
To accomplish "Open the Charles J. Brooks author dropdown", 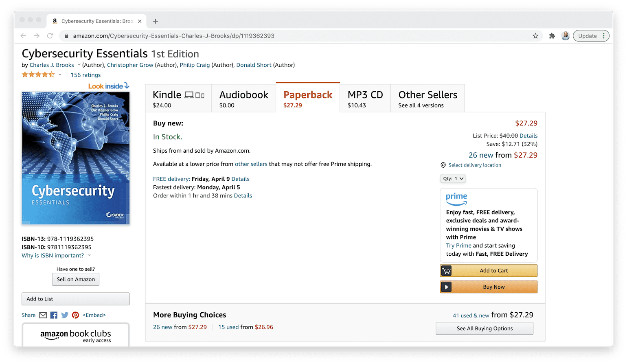I will (x=78, y=65).
